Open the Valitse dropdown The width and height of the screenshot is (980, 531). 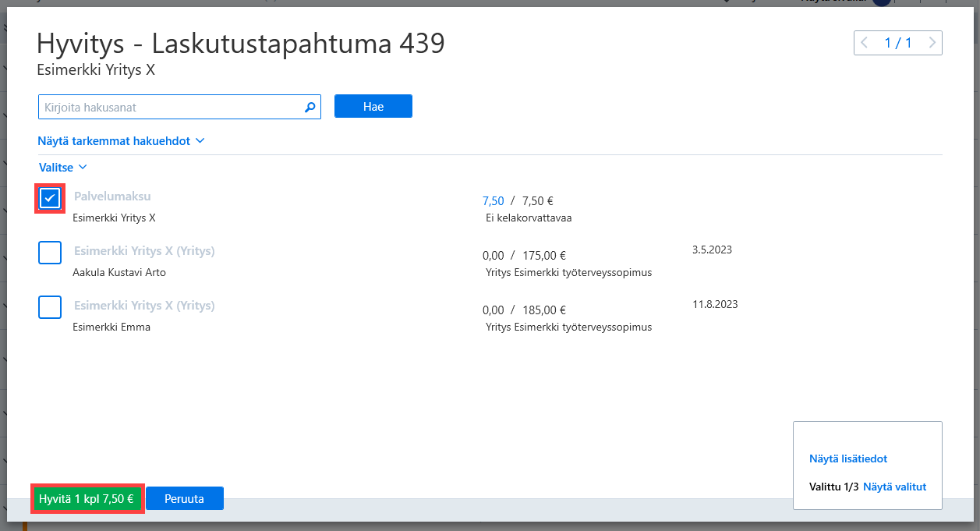[x=62, y=167]
